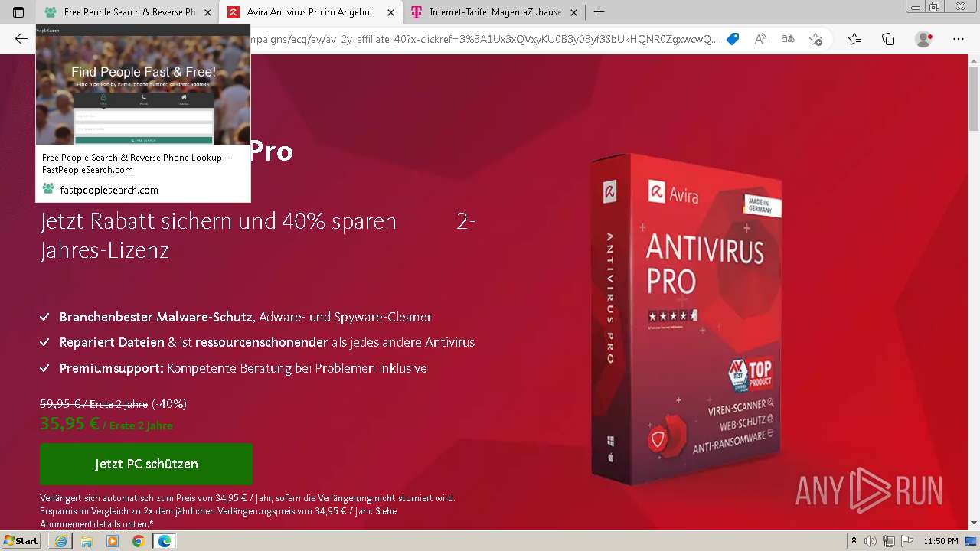Click the vertical scrollbar thumb

coord(974,99)
